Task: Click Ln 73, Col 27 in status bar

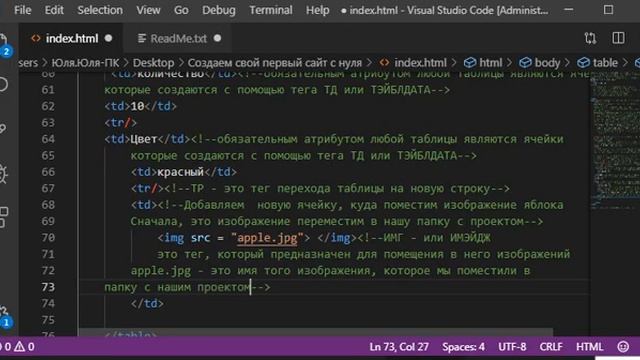Action: click(399, 347)
